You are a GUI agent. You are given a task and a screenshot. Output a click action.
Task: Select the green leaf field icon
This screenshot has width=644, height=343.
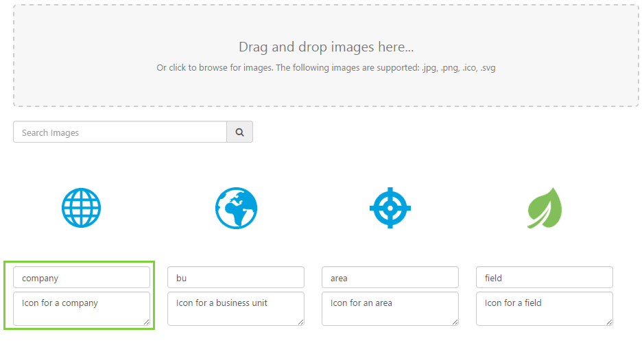click(544, 208)
